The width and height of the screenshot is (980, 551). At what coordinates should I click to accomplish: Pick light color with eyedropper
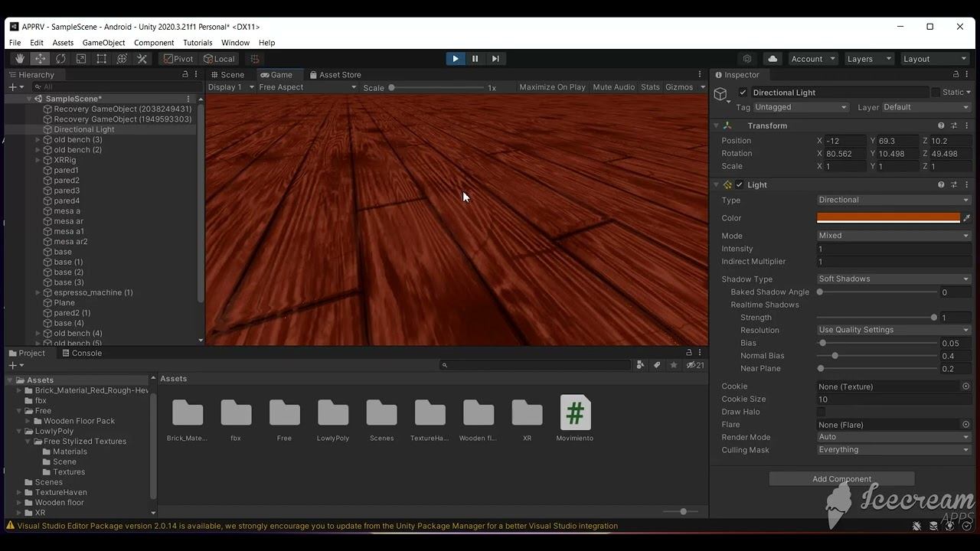[966, 218]
